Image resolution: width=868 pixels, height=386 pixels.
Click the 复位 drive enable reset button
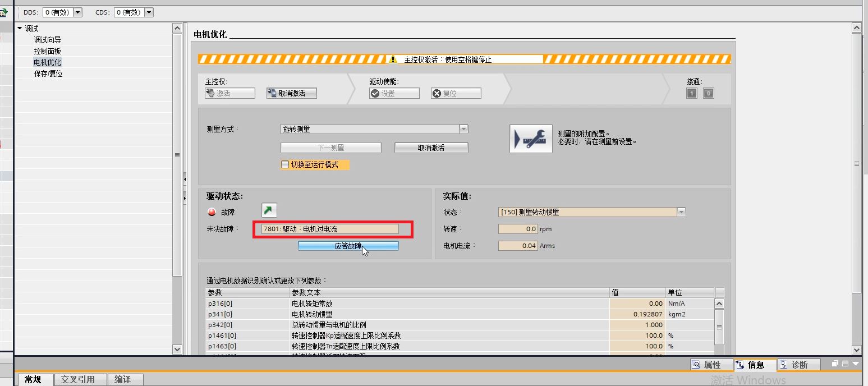click(456, 94)
